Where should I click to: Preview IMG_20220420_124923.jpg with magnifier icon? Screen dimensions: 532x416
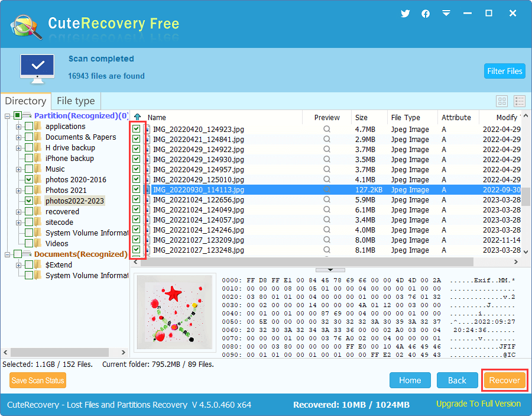327,130
